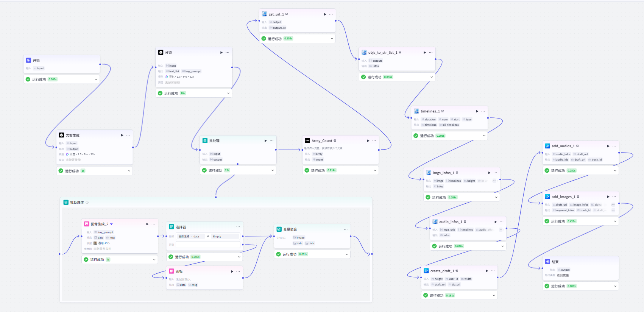Select the 画板 node title
The height and width of the screenshot is (312, 644).
click(179, 271)
